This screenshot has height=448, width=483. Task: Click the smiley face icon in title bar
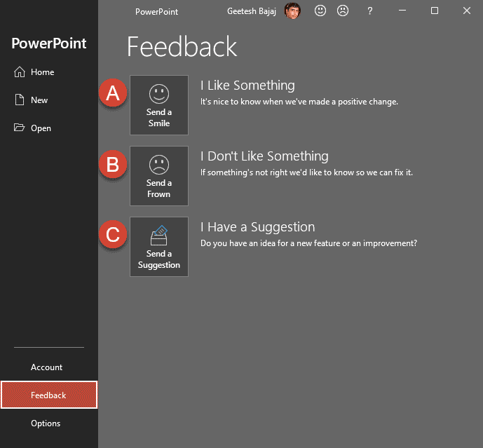click(x=320, y=11)
